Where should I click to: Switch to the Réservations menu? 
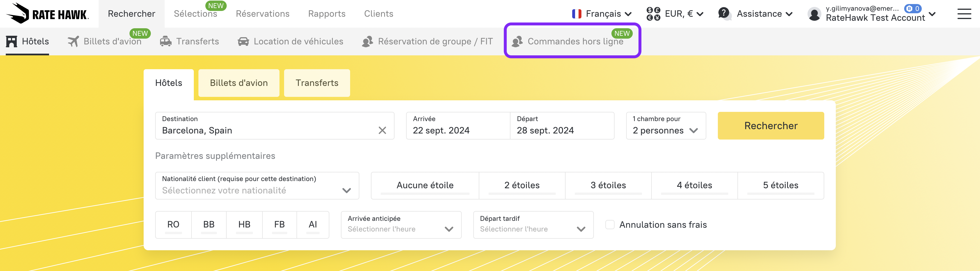tap(262, 14)
